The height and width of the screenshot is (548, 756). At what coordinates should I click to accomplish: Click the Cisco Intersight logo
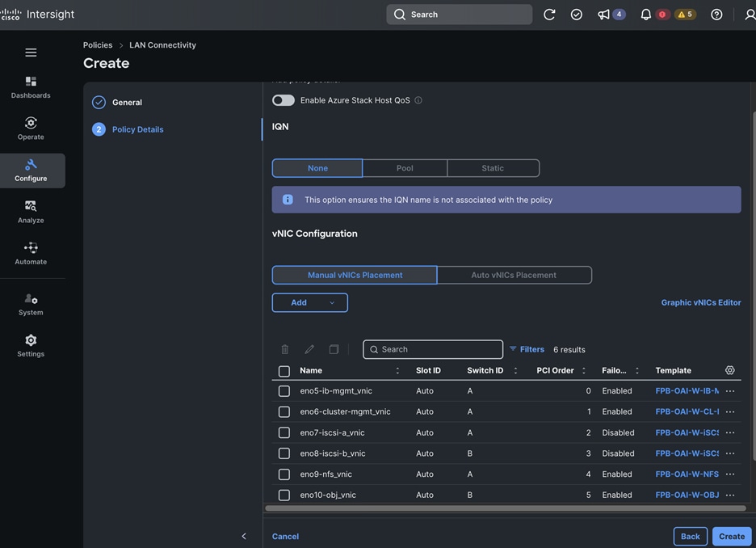point(38,15)
